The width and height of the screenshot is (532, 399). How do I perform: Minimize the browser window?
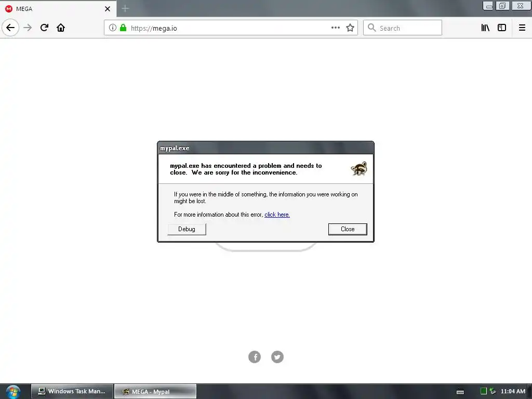pyautogui.click(x=488, y=6)
